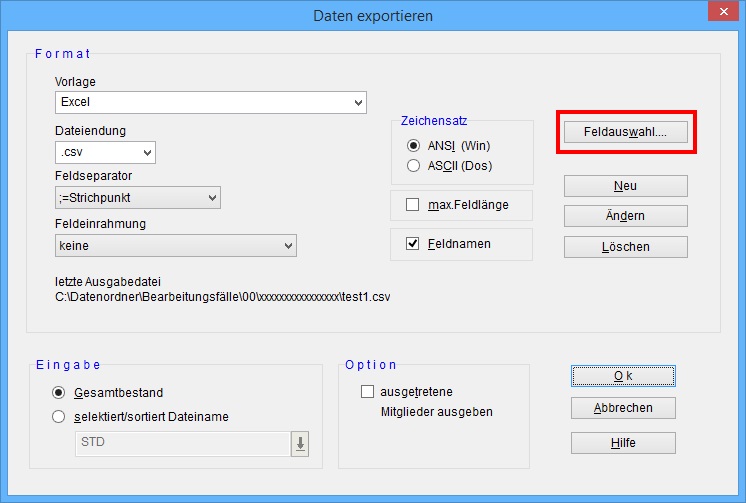Click Ändern to modify the template
Image resolution: width=746 pixels, height=503 pixels.
point(625,216)
